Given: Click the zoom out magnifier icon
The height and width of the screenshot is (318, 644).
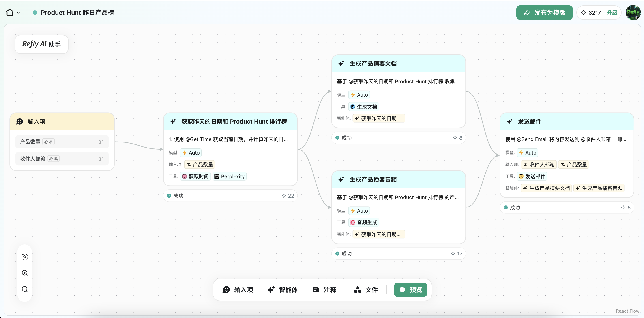Looking at the screenshot, I should (x=24, y=289).
